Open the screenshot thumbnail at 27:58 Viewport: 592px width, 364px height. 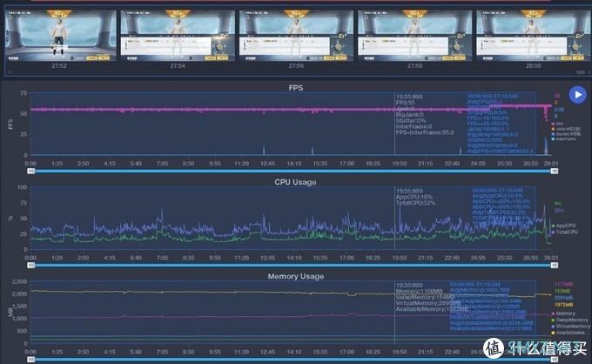[x=415, y=36]
